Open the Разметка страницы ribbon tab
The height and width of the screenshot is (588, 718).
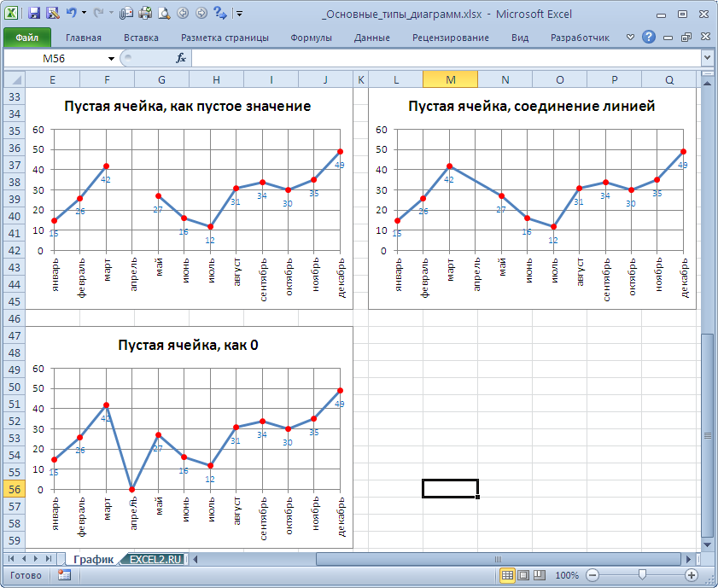pos(225,38)
